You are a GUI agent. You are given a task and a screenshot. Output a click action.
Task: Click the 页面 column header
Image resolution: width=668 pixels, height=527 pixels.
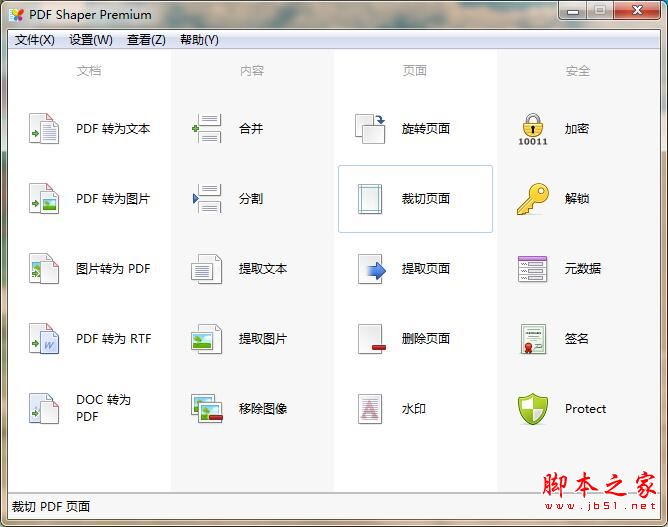pos(415,71)
